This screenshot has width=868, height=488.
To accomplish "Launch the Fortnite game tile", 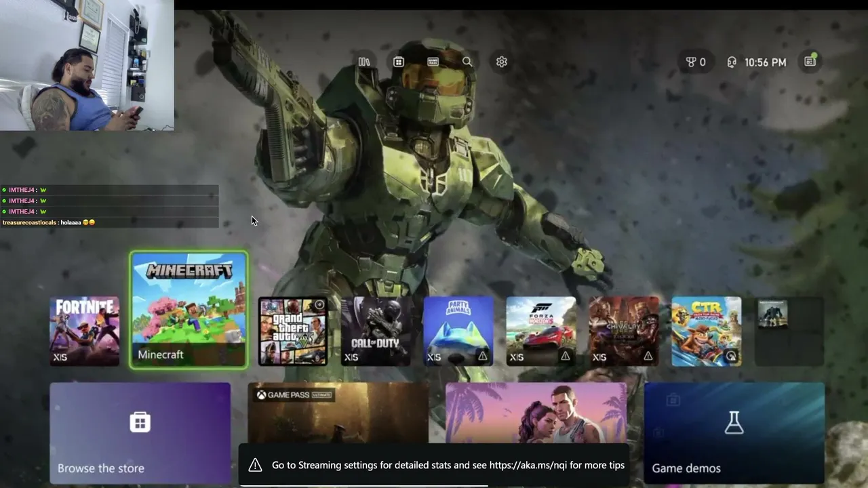I will [x=85, y=331].
